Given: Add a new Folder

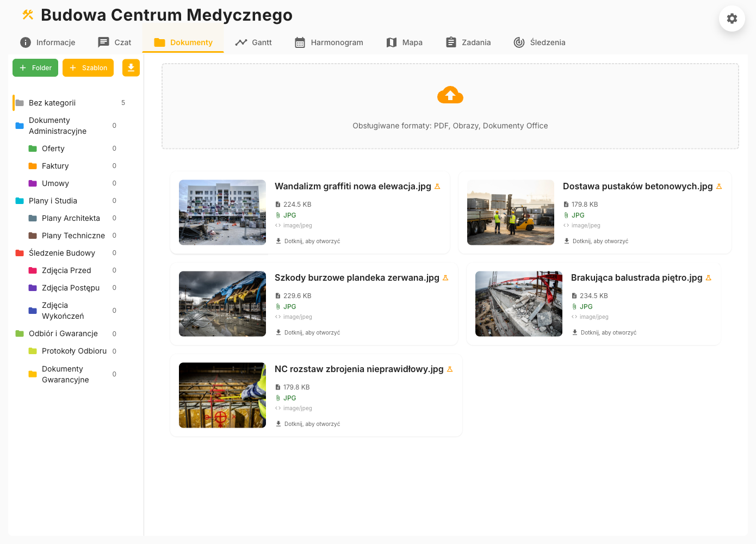Looking at the screenshot, I should coord(35,68).
